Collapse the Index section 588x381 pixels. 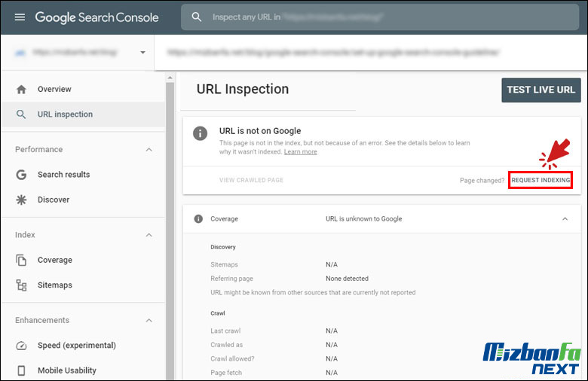click(149, 235)
